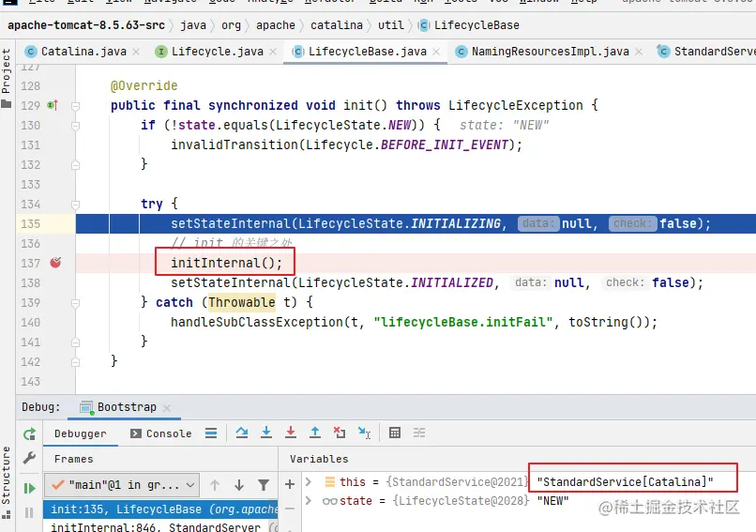Click fold end marker on line 142
Viewport: 756px width, 532px height.
[76, 362]
